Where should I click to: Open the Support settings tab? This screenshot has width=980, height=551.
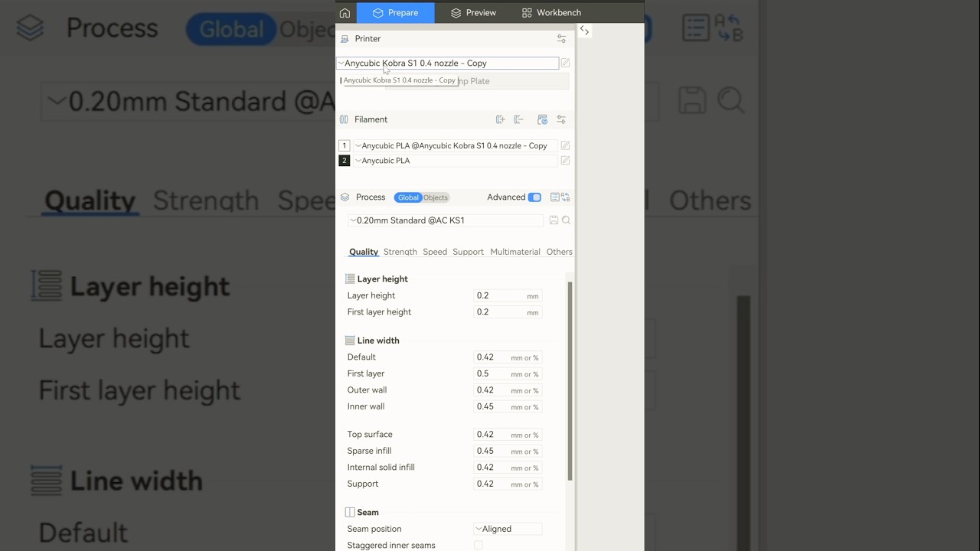pos(468,252)
